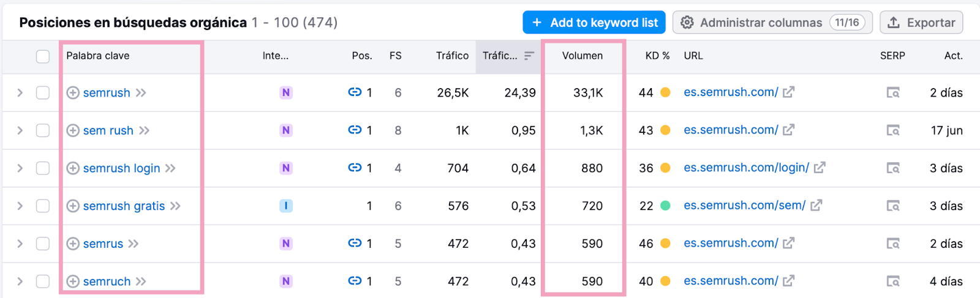Expand the 'sem rush' row details
Screen dimensions: 980x298
[x=20, y=130]
